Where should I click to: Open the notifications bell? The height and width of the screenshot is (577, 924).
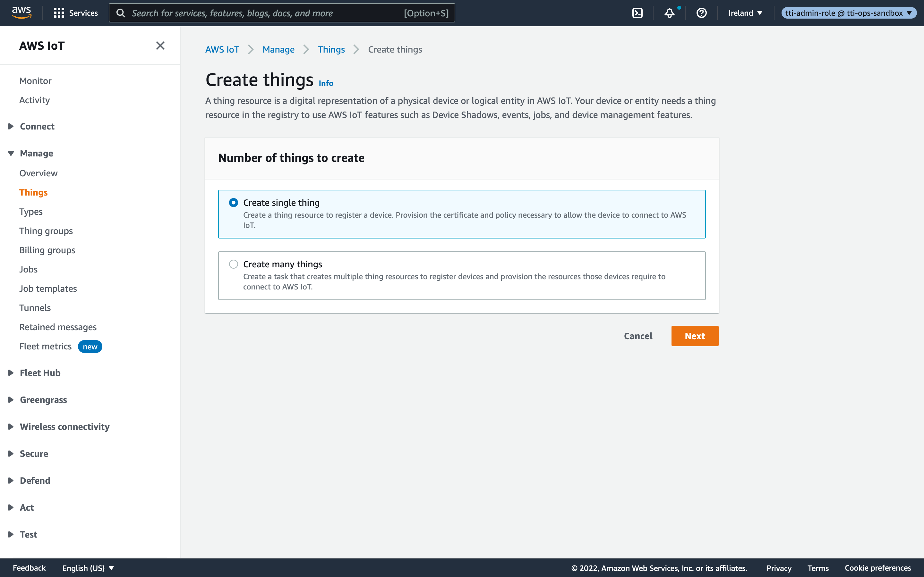tap(669, 13)
